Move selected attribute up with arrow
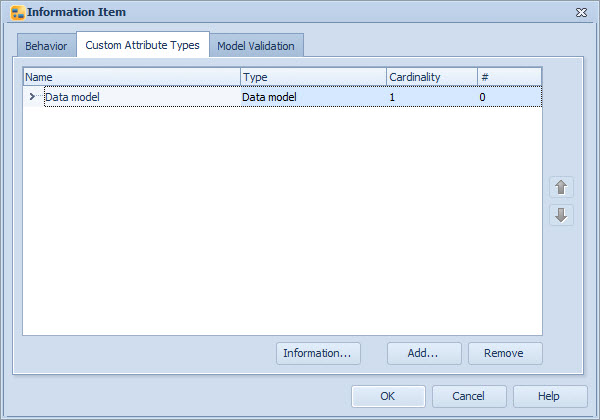 pyautogui.click(x=561, y=187)
